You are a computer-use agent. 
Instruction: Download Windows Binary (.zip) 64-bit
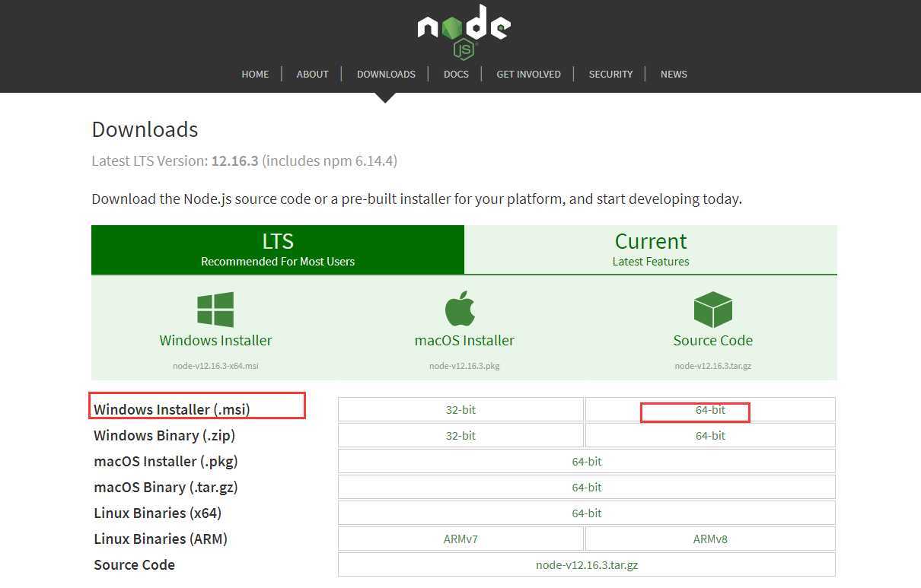(x=710, y=435)
